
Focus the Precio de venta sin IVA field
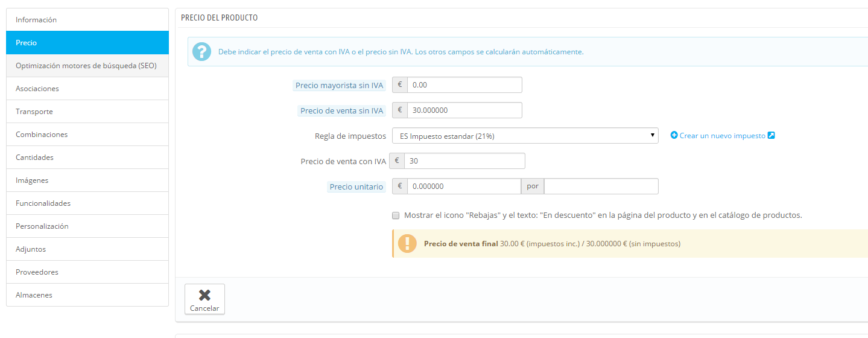pos(464,110)
